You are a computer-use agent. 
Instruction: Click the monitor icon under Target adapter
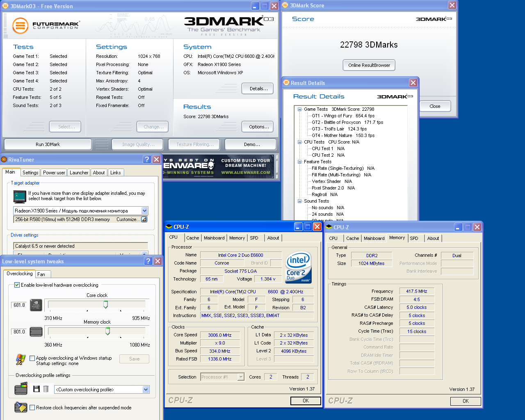[x=20, y=197]
